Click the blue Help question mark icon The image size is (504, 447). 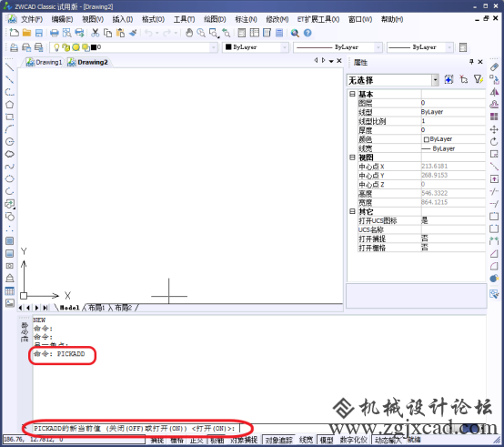(x=307, y=33)
